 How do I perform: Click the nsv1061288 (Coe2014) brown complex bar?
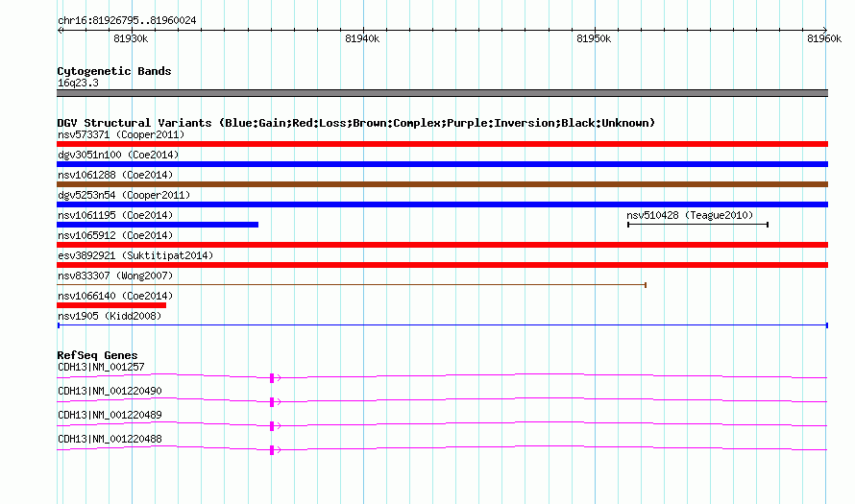point(442,184)
